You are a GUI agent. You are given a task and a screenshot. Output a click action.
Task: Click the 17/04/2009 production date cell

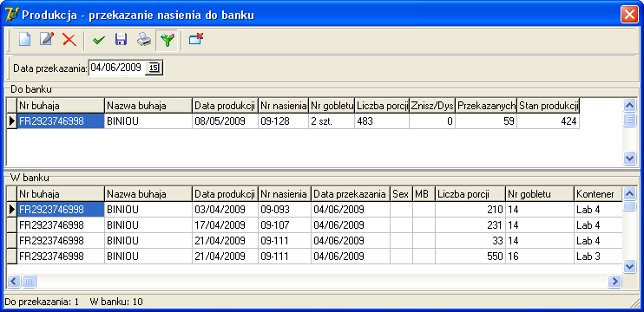225,225
